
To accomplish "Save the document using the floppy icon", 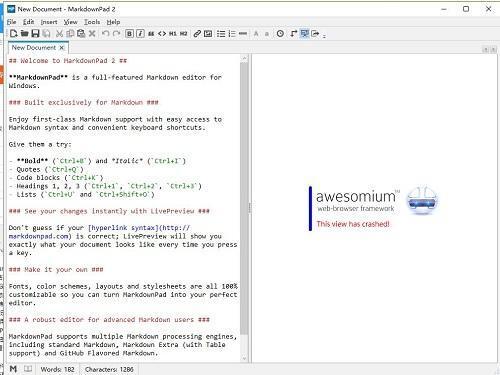I will (35, 33).
